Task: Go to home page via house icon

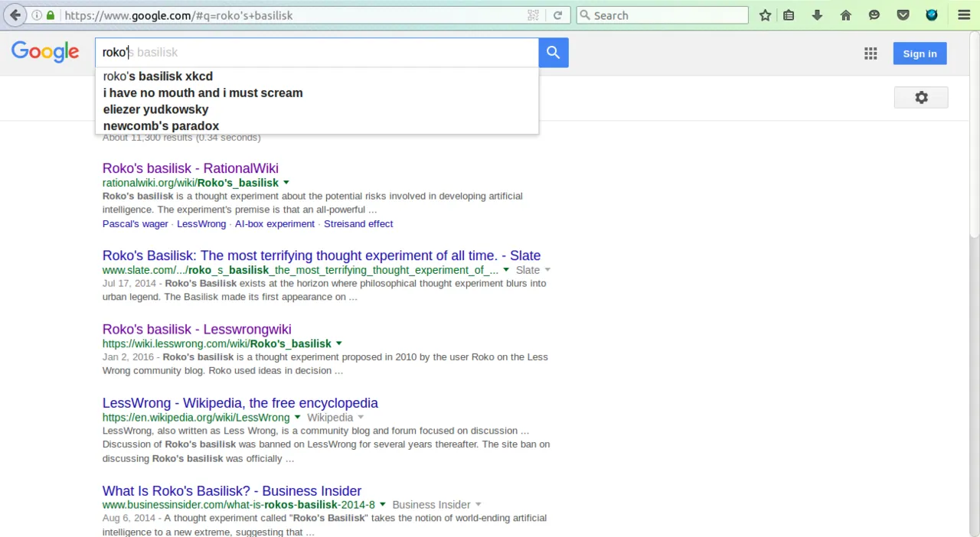Action: coord(846,15)
